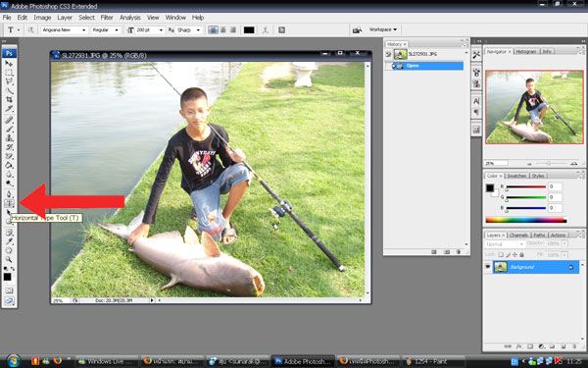Select the Hand tool

(x=9, y=250)
